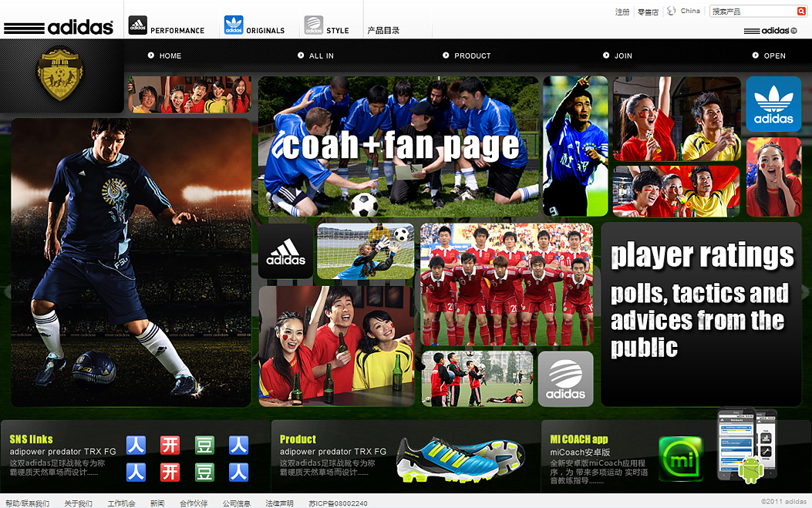Open the adidas Style section
Image resolution: width=812 pixels, height=508 pixels.
click(x=326, y=26)
